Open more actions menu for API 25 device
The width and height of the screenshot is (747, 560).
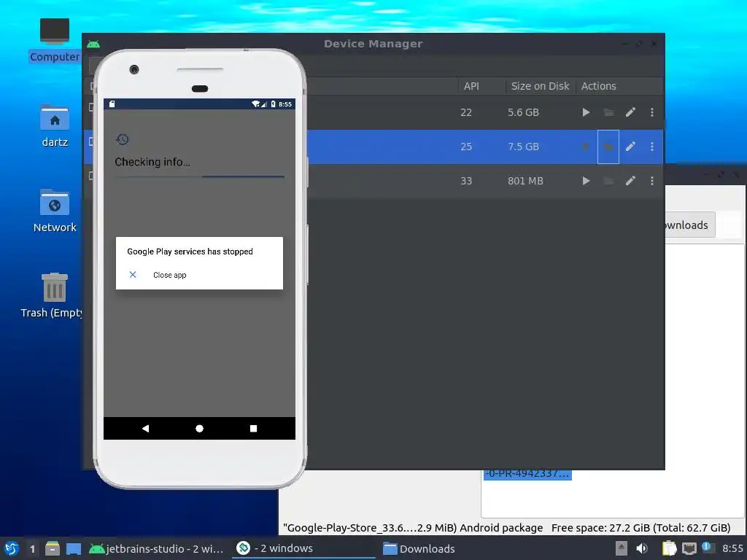652,147
